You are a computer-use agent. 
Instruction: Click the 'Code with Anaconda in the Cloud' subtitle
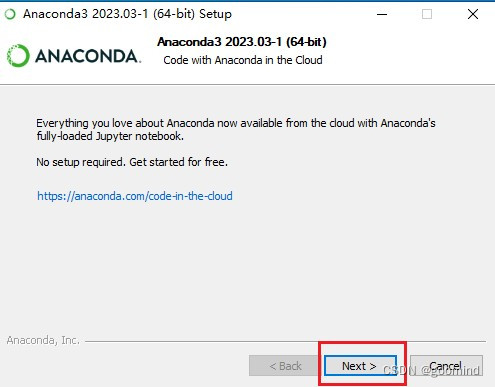click(x=243, y=60)
